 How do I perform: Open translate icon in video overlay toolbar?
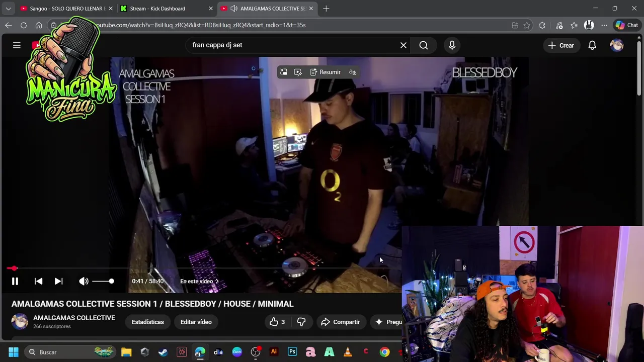[353, 72]
